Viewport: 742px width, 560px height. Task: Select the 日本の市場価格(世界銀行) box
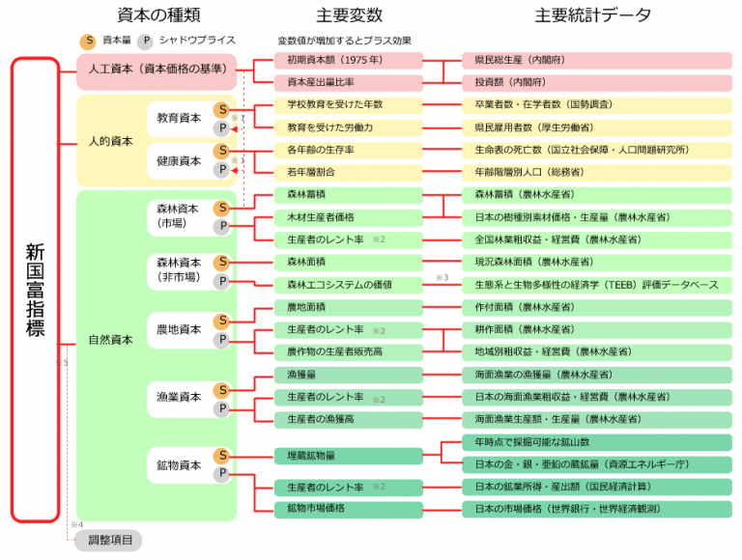pos(597,509)
